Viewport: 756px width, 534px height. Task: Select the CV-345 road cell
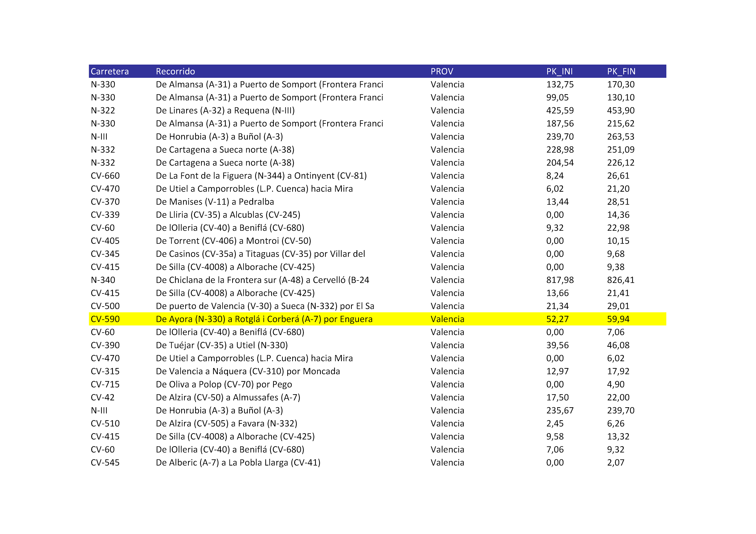click(x=105, y=254)
